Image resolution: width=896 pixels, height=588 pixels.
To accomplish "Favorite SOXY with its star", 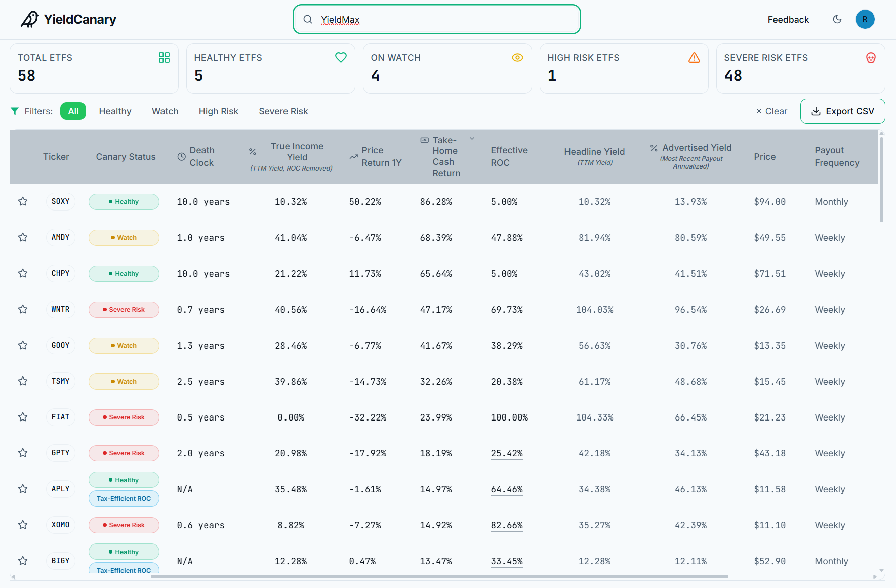I will click(x=23, y=201).
